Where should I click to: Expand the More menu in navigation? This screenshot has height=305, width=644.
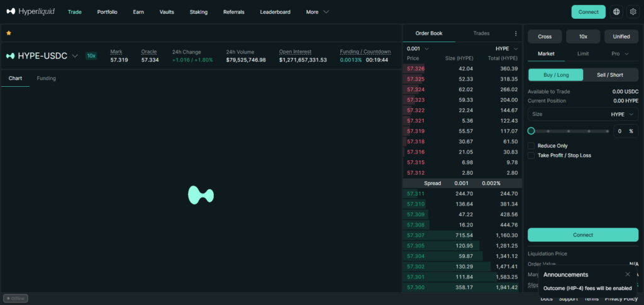point(317,12)
